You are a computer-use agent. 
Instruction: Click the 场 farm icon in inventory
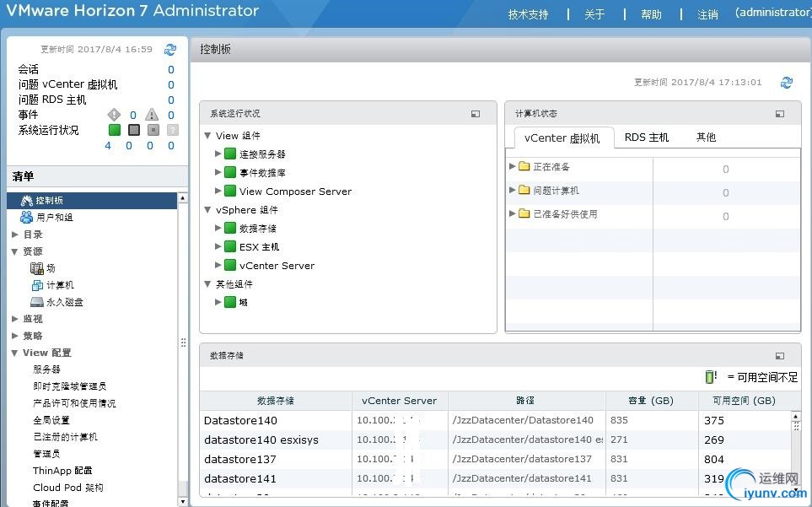click(x=37, y=268)
